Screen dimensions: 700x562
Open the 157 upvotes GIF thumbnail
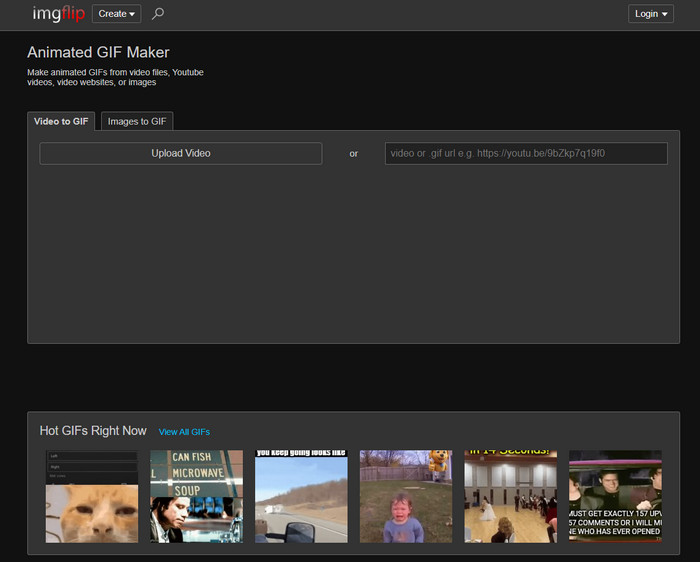point(615,496)
